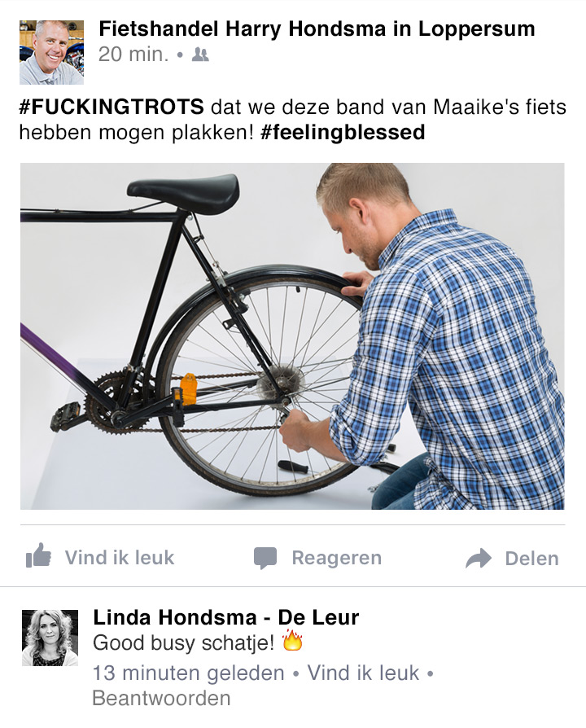
Task: Click the fire emoji in Linda's comment
Action: 292,641
